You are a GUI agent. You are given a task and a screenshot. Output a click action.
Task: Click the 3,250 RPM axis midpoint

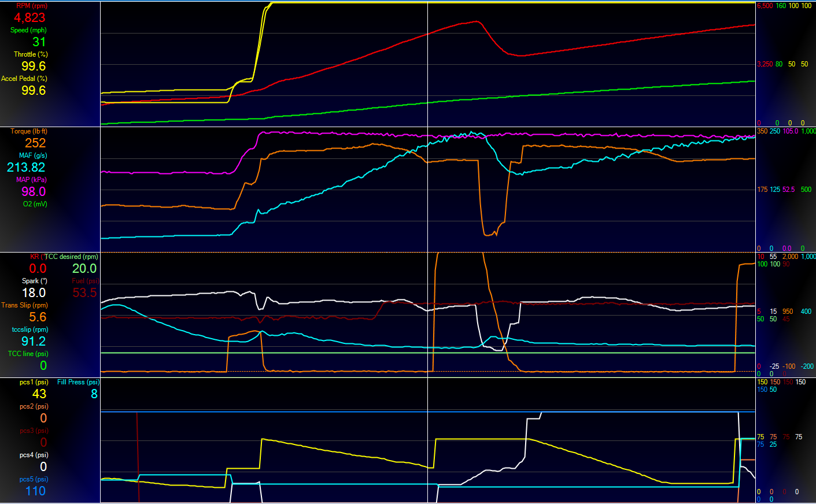(x=765, y=64)
